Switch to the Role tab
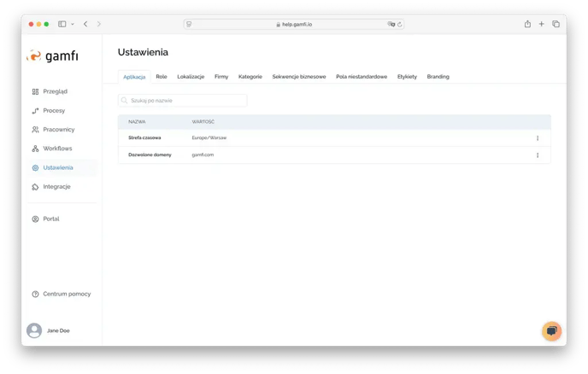This screenshot has width=588, height=374. tap(162, 77)
